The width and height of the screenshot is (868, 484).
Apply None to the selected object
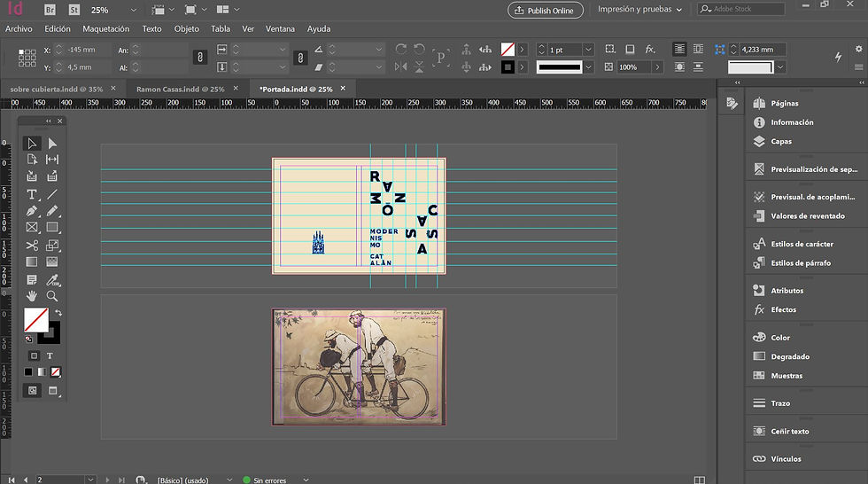[x=56, y=371]
